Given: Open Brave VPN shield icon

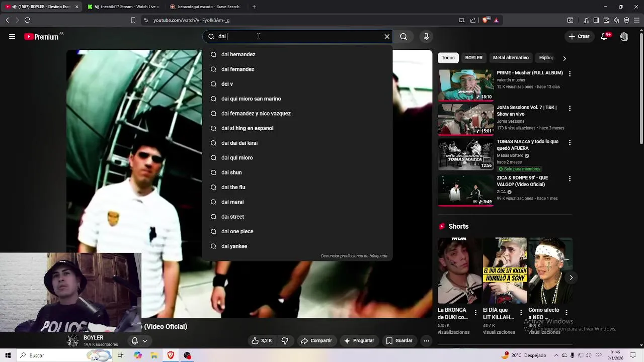Looking at the screenshot, I should point(626,20).
